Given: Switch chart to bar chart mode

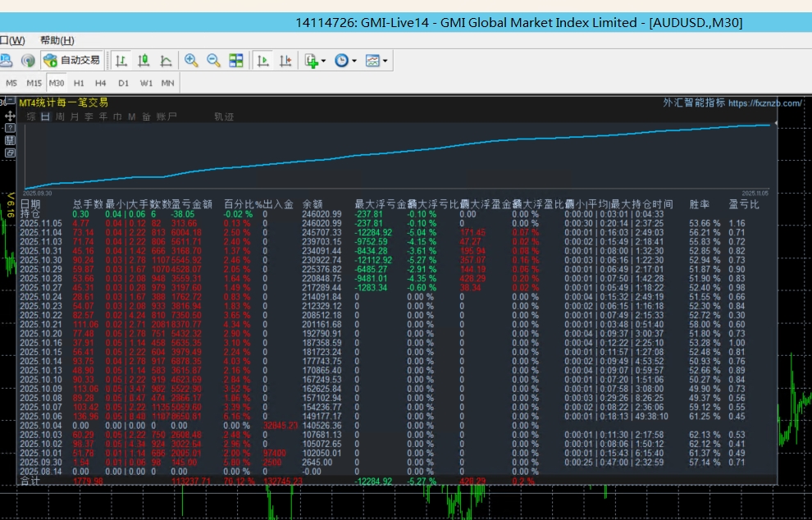Looking at the screenshot, I should pos(121,60).
